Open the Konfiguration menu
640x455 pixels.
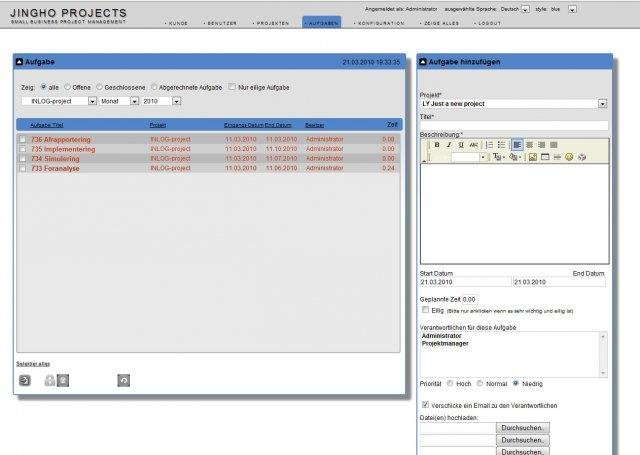[379, 23]
